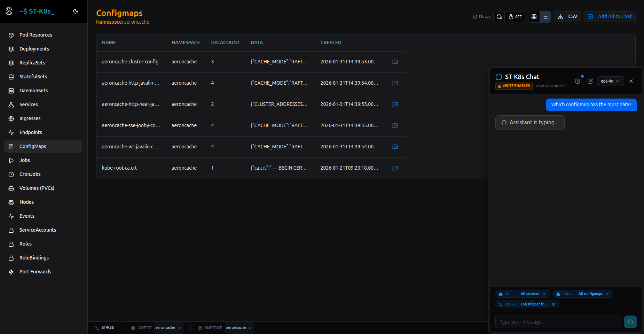Sort by CREATED column header

tap(331, 42)
